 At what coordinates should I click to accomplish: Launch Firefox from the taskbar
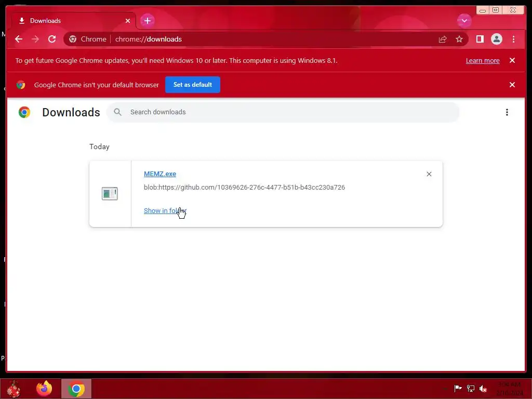(44, 389)
